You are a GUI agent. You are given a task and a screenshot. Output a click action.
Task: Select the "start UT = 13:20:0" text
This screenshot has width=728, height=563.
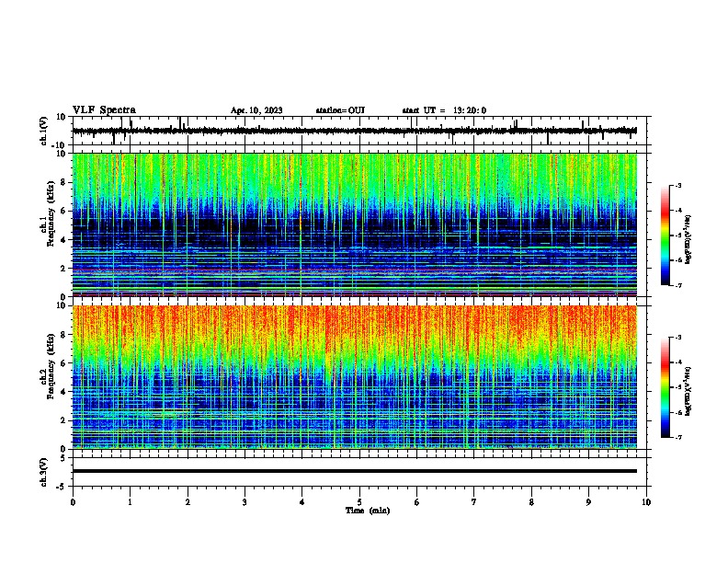[x=444, y=110]
